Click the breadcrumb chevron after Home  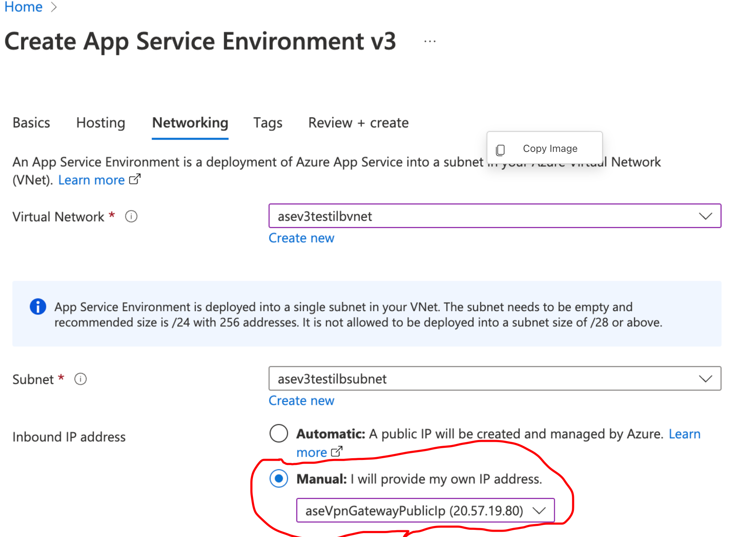pyautogui.click(x=54, y=7)
